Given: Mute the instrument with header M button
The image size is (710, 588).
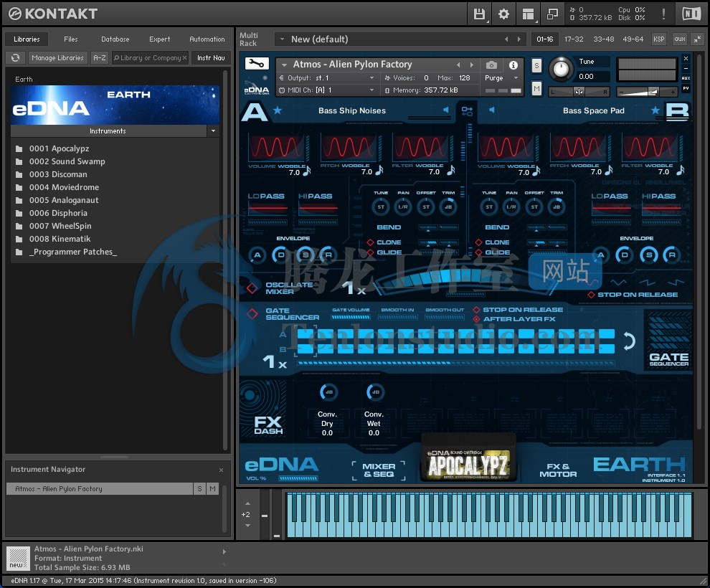Looking at the screenshot, I should coord(536,88).
